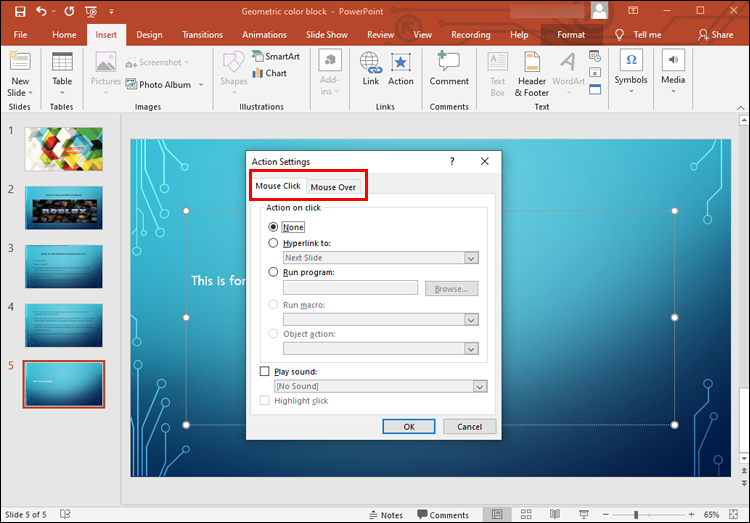The width and height of the screenshot is (750, 523).
Task: Expand the Next Slide hyperlink dropdown
Action: tap(471, 258)
